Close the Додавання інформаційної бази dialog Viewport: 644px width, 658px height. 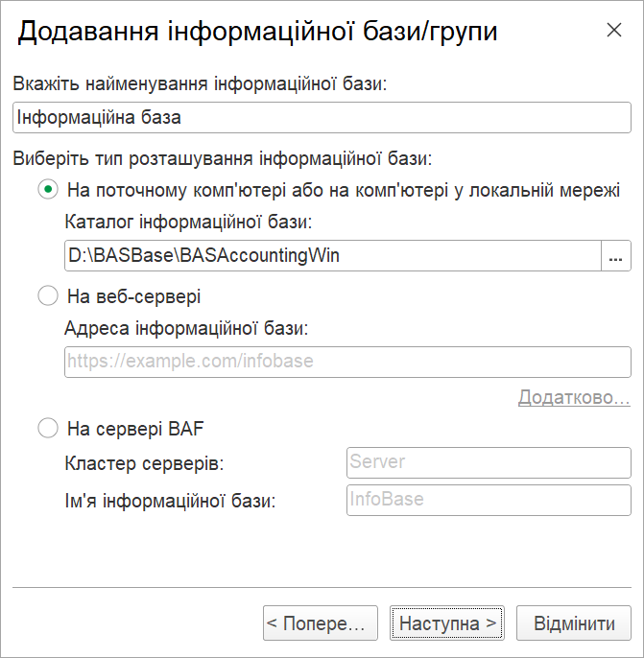(614, 31)
